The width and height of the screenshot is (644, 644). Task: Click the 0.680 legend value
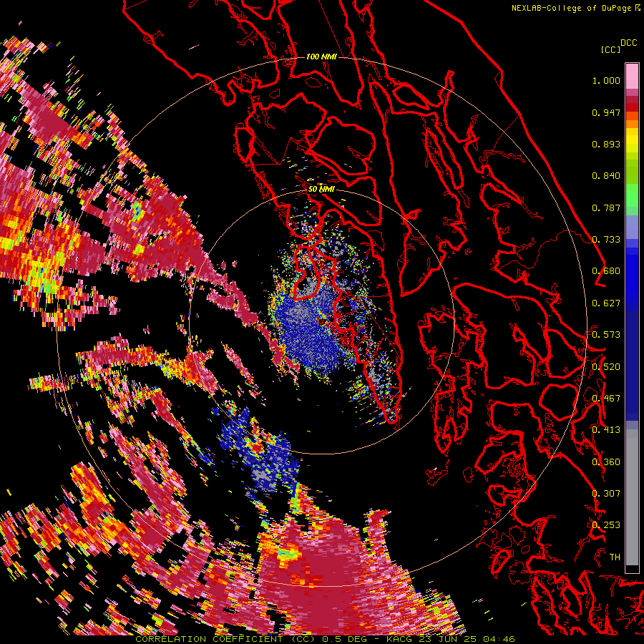(x=606, y=271)
